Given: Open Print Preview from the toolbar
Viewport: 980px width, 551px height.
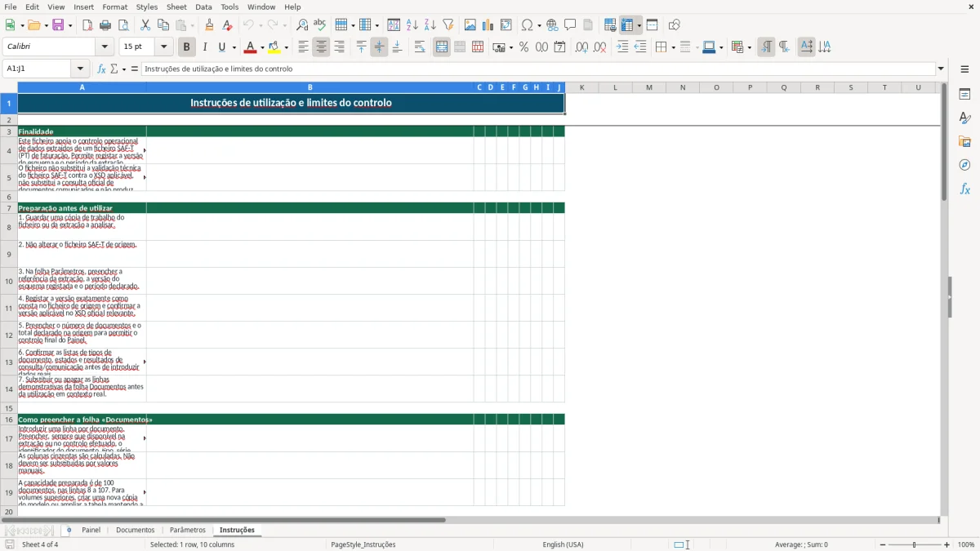Looking at the screenshot, I should [123, 25].
